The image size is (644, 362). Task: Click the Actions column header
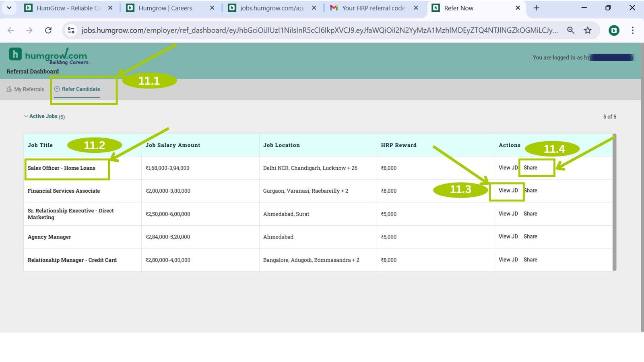pyautogui.click(x=510, y=145)
